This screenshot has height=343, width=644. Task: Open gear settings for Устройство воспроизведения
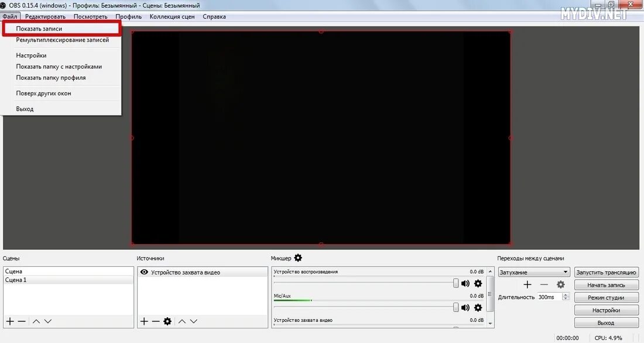[x=478, y=283]
